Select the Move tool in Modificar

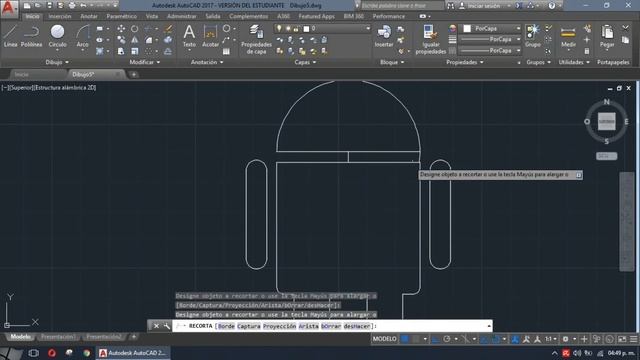pyautogui.click(x=121, y=29)
